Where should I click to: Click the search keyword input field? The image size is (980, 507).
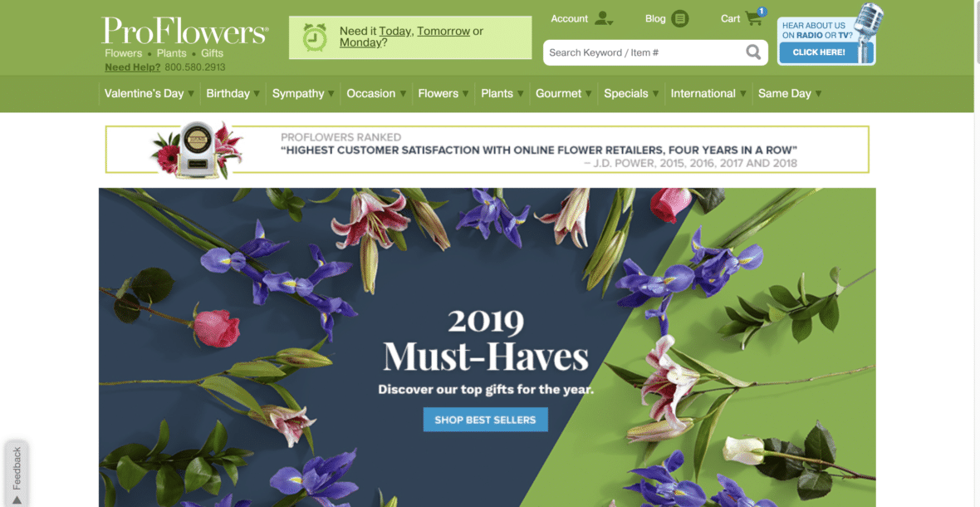[639, 52]
